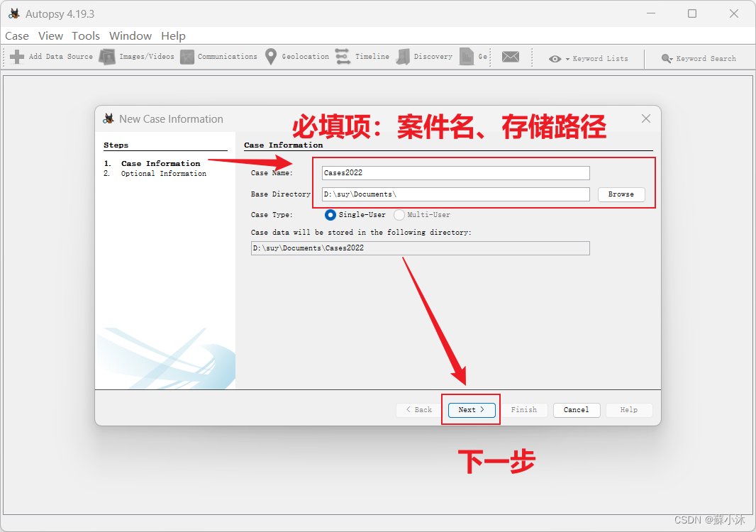
Task: Click the Keyword Search magnifier icon
Action: pos(667,58)
